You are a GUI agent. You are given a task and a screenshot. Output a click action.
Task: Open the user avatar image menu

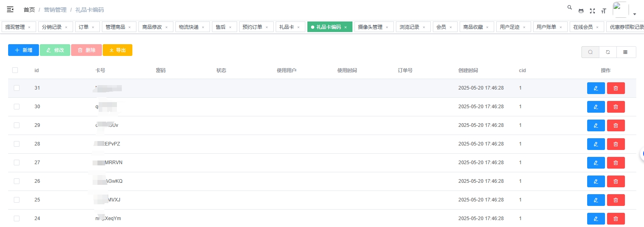click(x=620, y=10)
